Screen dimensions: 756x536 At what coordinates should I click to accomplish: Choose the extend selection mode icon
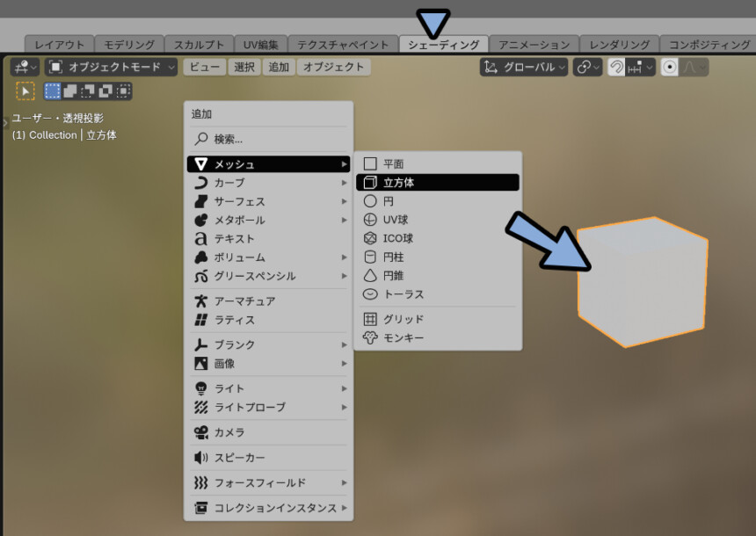pos(70,91)
